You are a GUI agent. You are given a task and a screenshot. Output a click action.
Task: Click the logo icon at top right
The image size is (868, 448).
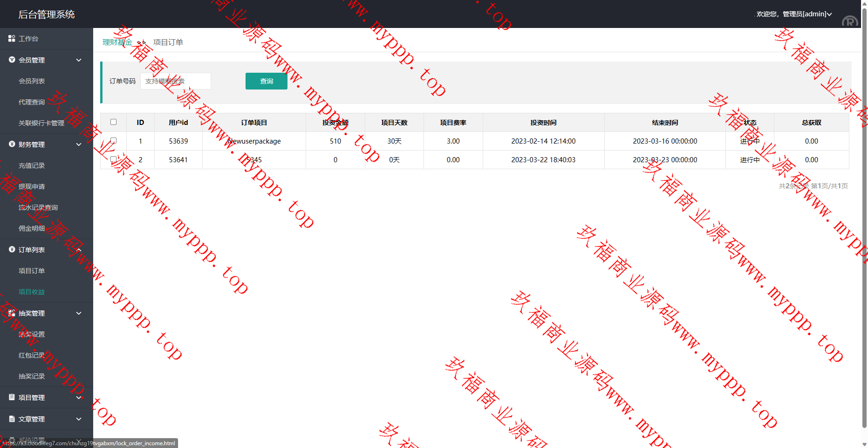coord(849,21)
